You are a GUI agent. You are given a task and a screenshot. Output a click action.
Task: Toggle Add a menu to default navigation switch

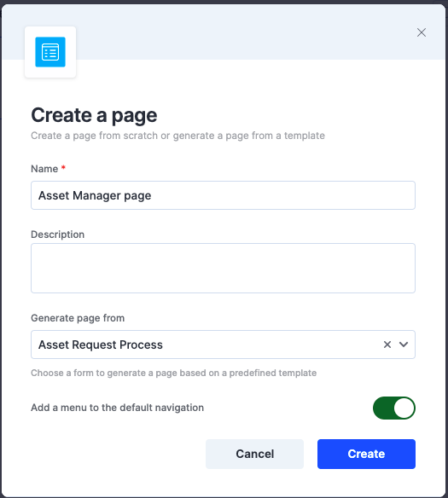[x=394, y=408]
